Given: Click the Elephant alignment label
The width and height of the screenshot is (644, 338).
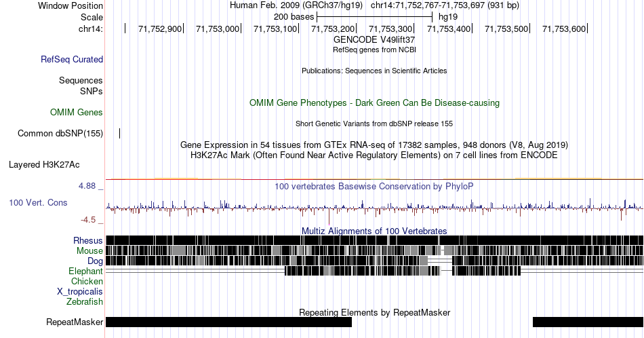Looking at the screenshot, I should click(x=86, y=271).
